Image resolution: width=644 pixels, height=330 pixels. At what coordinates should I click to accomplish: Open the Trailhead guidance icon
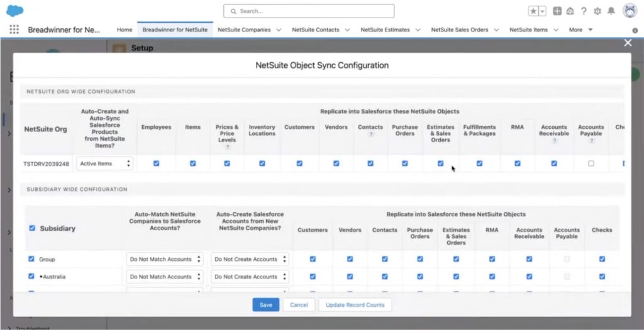(570, 11)
